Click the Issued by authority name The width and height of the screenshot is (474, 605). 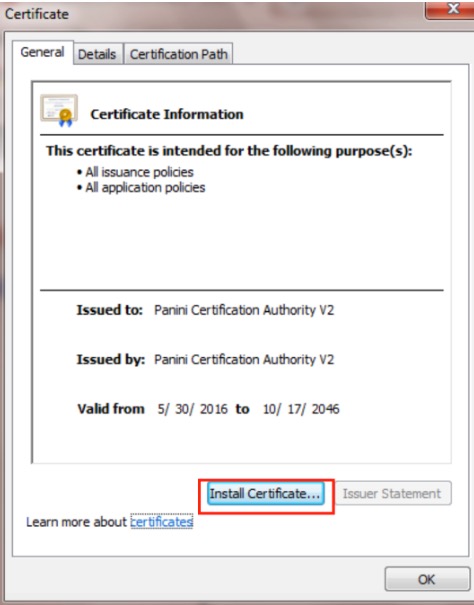click(244, 359)
